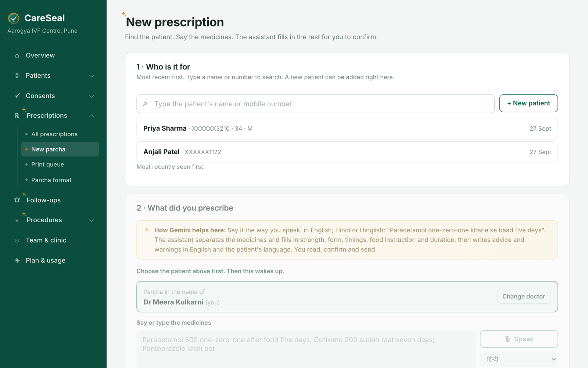Collapse the Prescriptions section chevron
Image resolution: width=588 pixels, height=368 pixels.
tap(92, 116)
